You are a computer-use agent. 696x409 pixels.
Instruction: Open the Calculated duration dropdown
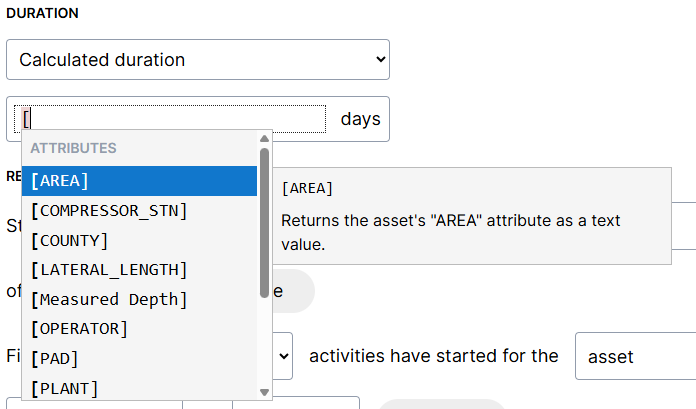coord(197,60)
